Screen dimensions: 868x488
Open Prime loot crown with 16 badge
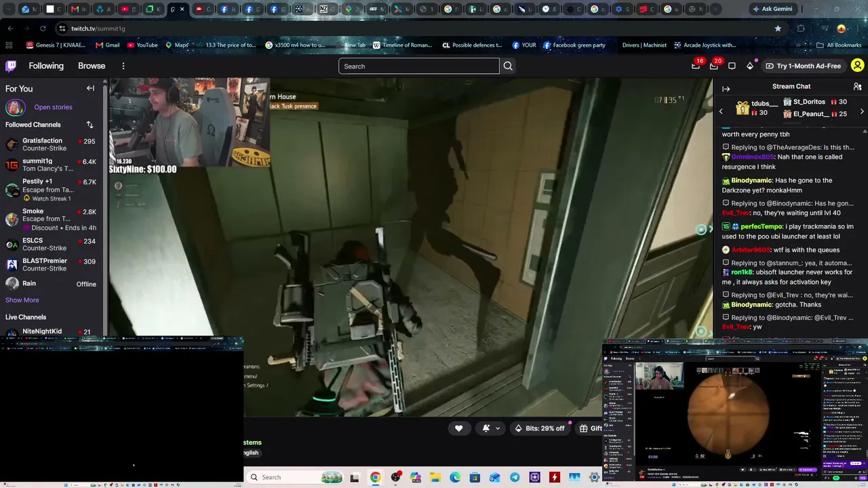[696, 65]
